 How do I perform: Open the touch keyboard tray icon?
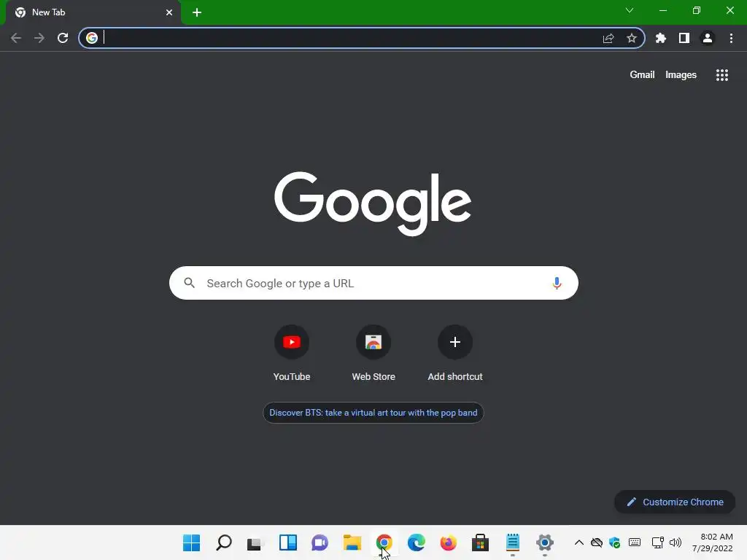click(x=635, y=542)
